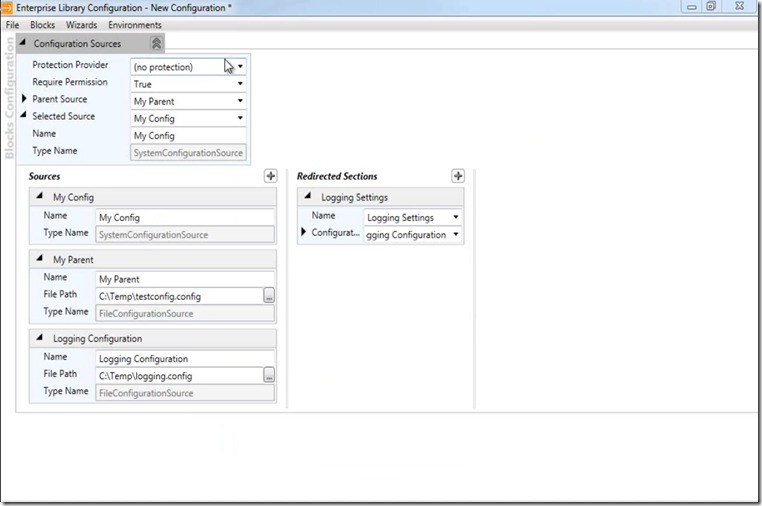
Task: Click the My Parent panel header text
Action: point(73,260)
